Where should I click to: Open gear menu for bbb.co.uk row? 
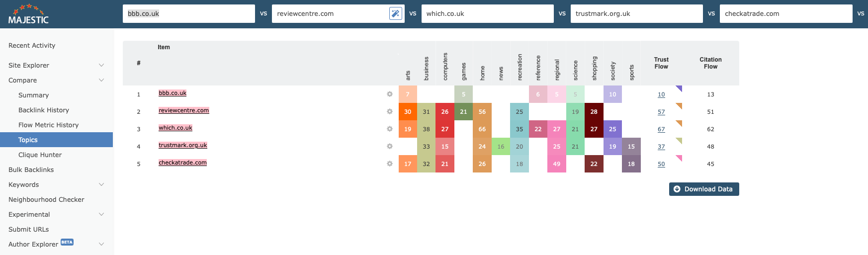[390, 94]
